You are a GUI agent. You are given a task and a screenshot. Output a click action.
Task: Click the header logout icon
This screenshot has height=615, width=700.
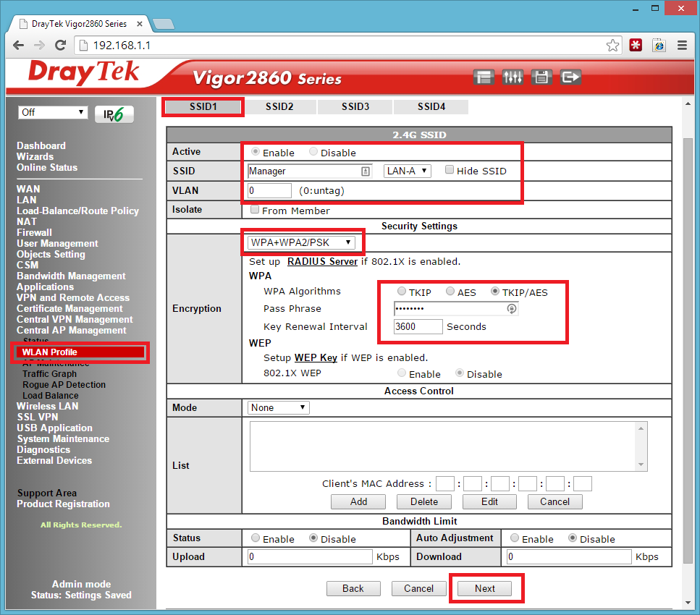click(570, 77)
